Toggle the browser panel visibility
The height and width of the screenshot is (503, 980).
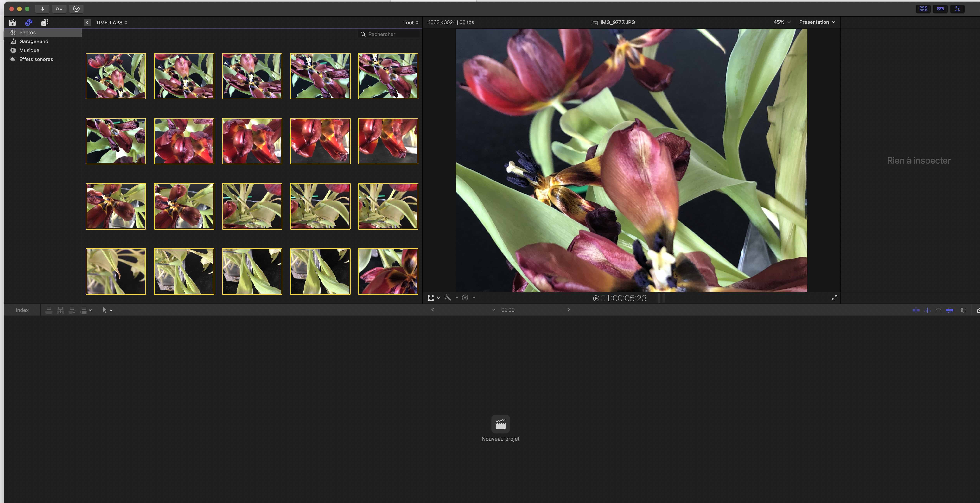tap(923, 9)
